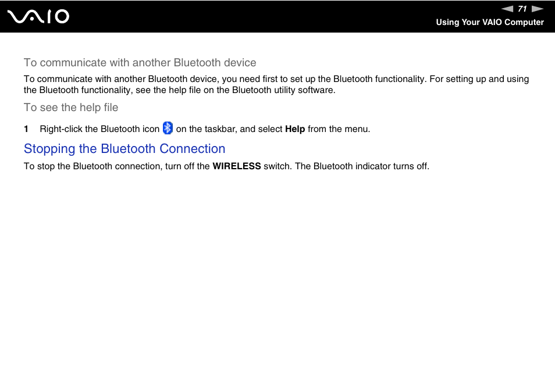Expand the To see the help file section
Screen dimensions: 555x392
tap(71, 108)
